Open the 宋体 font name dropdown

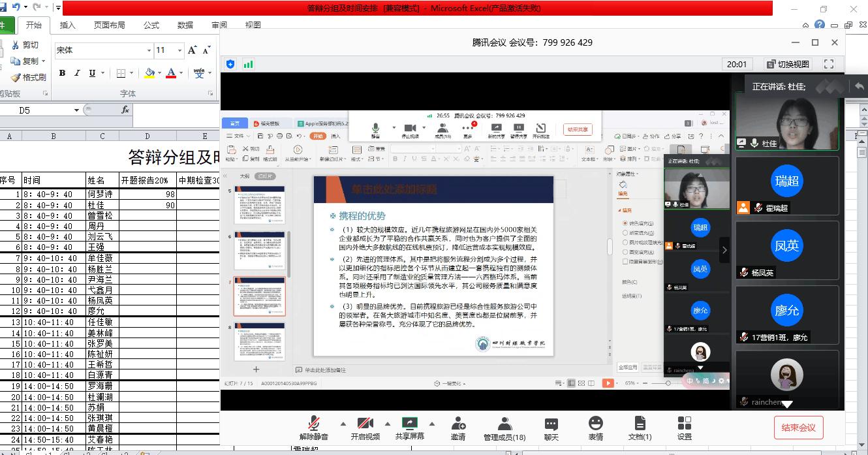[150, 50]
